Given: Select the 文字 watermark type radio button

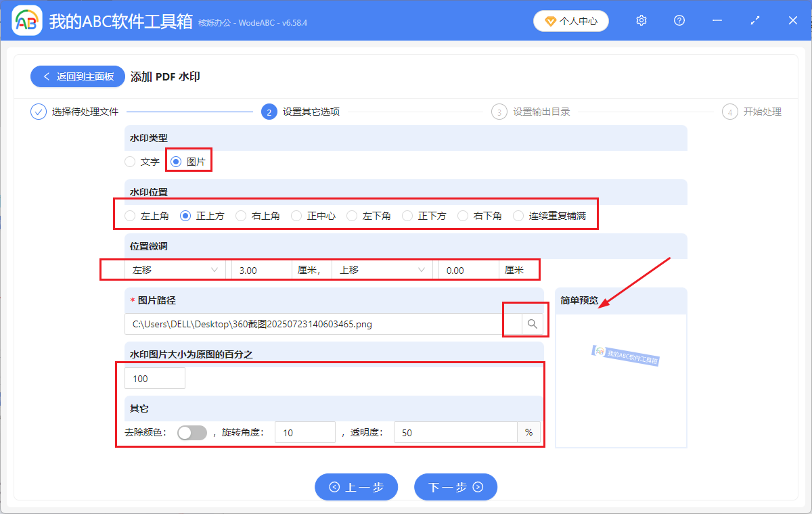Looking at the screenshot, I should [130, 162].
